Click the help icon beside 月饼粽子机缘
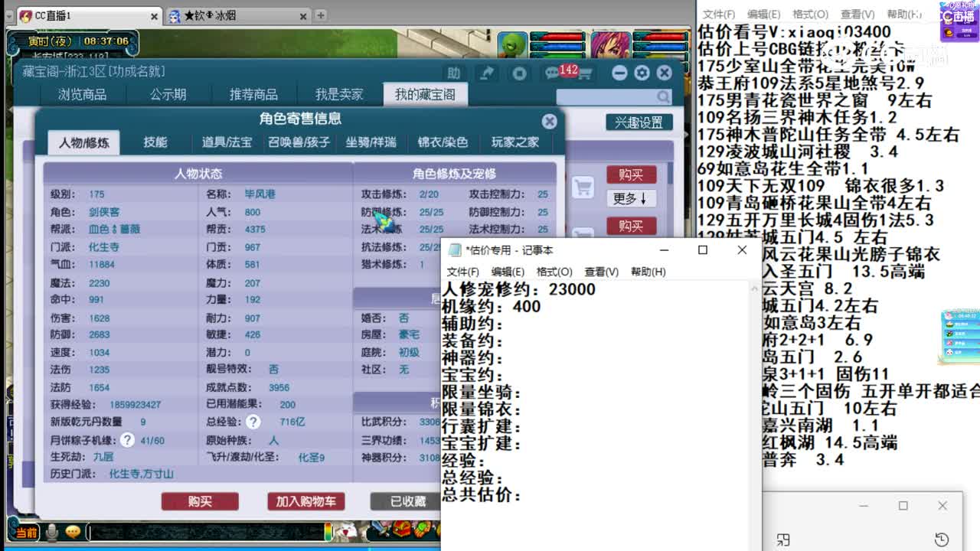The width and height of the screenshot is (980, 551). [x=128, y=439]
